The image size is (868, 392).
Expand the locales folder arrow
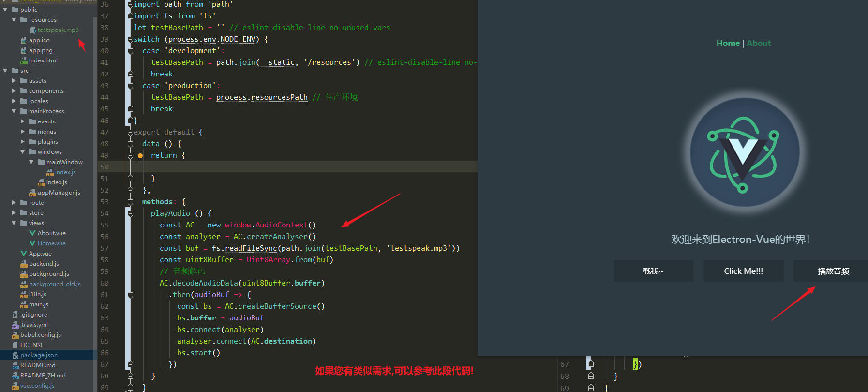click(14, 101)
